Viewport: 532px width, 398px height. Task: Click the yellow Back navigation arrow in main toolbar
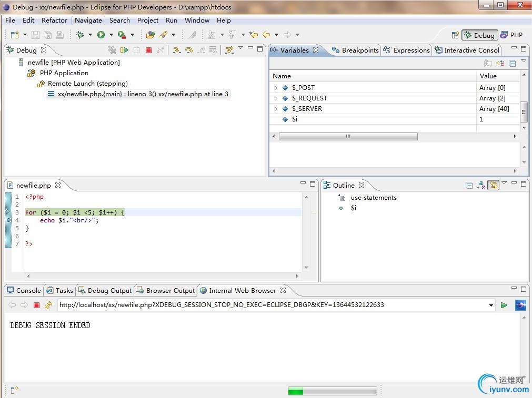(x=267, y=35)
